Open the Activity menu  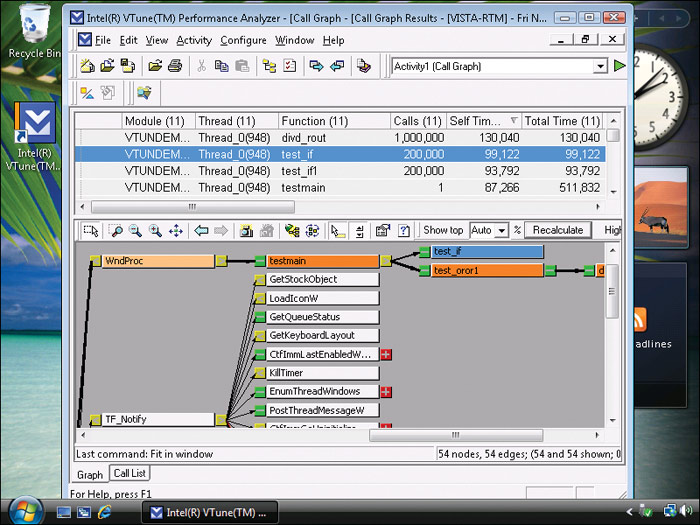tap(194, 40)
